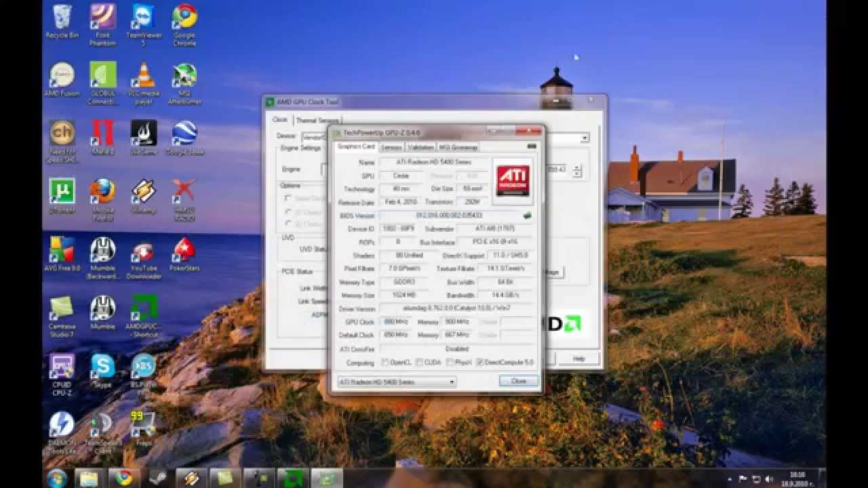Open GLOBUL Connect desktop shortcut
The image size is (868, 488).
click(102, 83)
